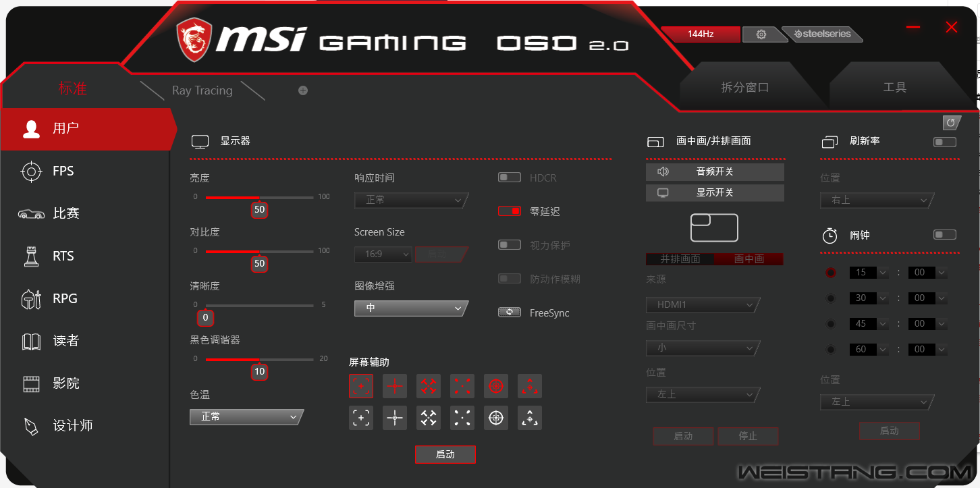Toggle the FreeSync switch

click(x=510, y=313)
